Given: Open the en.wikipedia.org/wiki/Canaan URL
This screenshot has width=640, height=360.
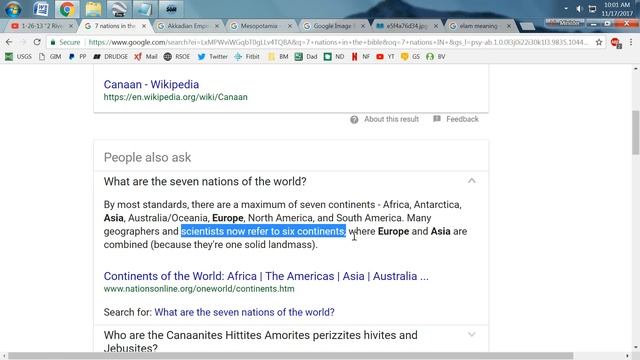Looking at the screenshot, I should 176,97.
